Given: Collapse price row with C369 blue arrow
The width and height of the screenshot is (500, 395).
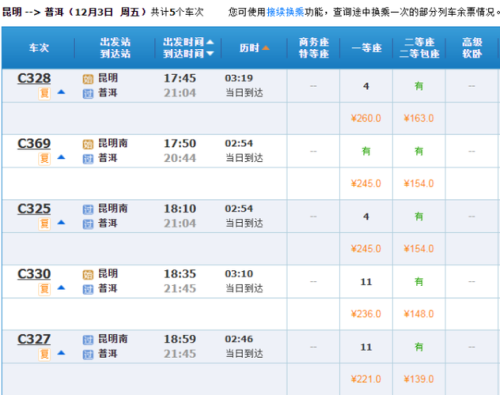Looking at the screenshot, I should 61,157.
